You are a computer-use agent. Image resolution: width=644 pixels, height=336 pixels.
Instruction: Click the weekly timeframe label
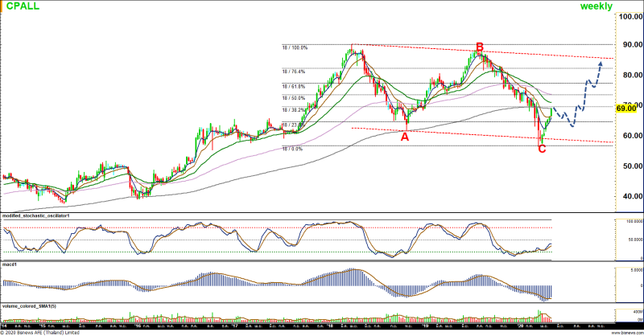(x=596, y=6)
